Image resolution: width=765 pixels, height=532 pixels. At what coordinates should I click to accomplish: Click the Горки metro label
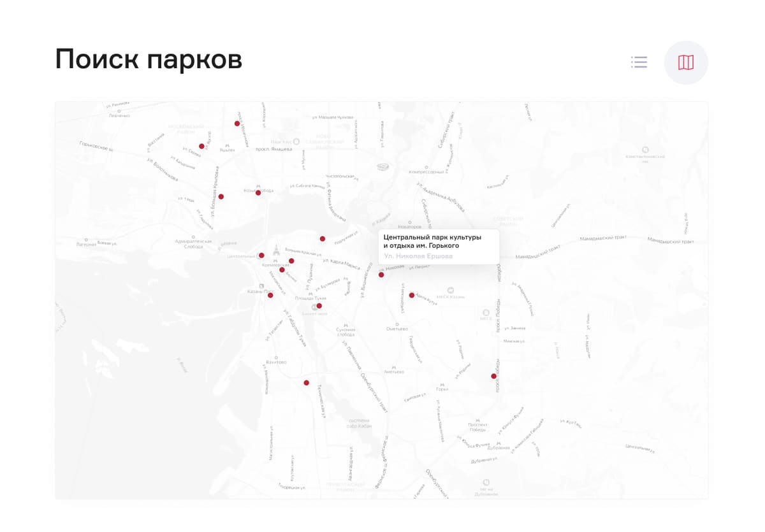[x=442, y=389]
